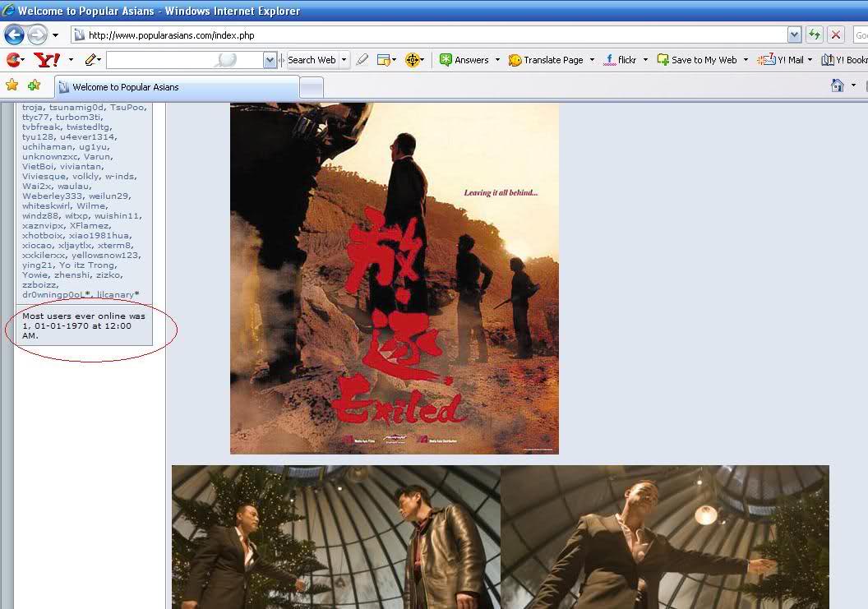Image resolution: width=868 pixels, height=609 pixels.
Task: Click Save to My Web button
Action: click(697, 60)
